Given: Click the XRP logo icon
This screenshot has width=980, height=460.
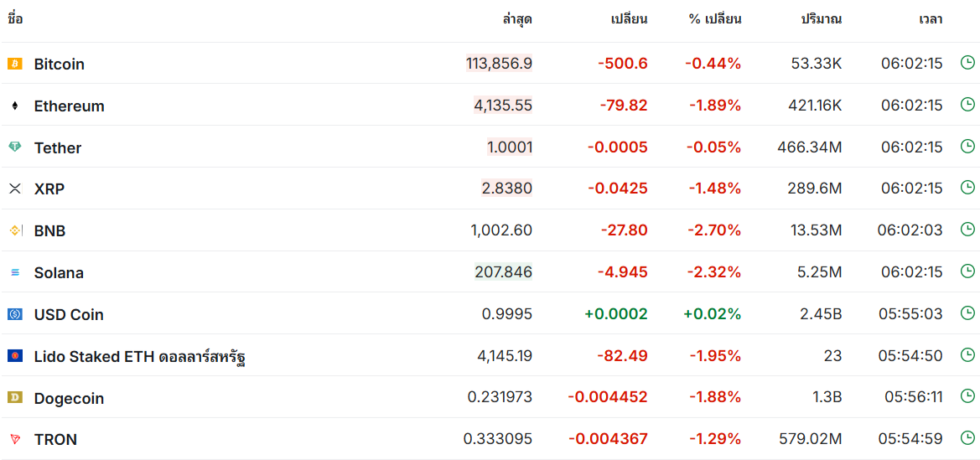Looking at the screenshot, I should click(14, 189).
